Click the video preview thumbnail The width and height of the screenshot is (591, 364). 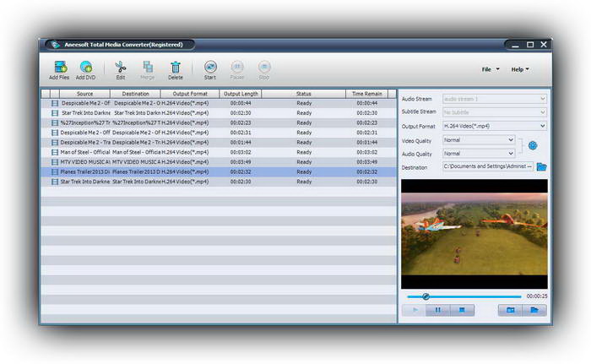click(x=474, y=234)
